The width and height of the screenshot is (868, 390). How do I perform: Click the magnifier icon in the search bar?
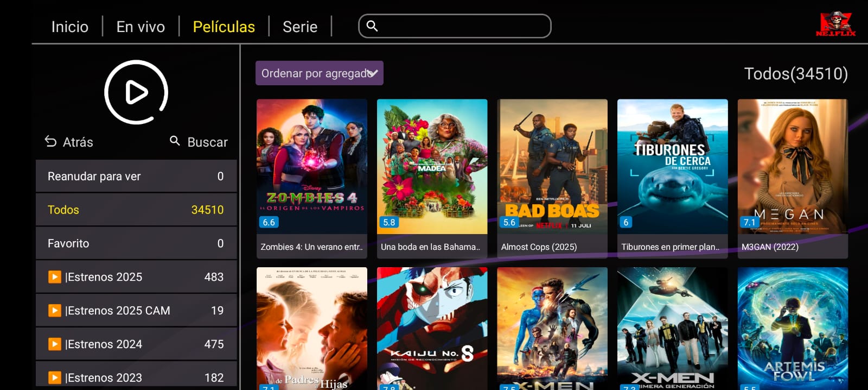point(372,26)
